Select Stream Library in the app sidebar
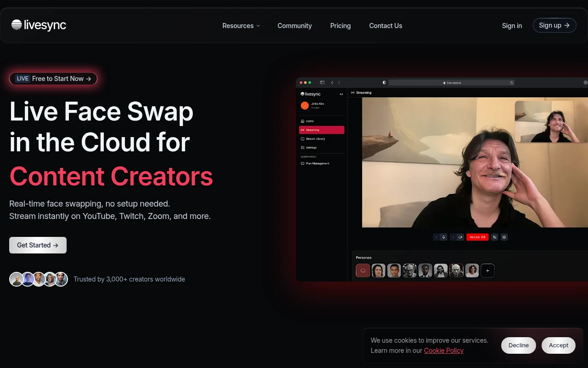This screenshot has width=588, height=368. coord(316,139)
